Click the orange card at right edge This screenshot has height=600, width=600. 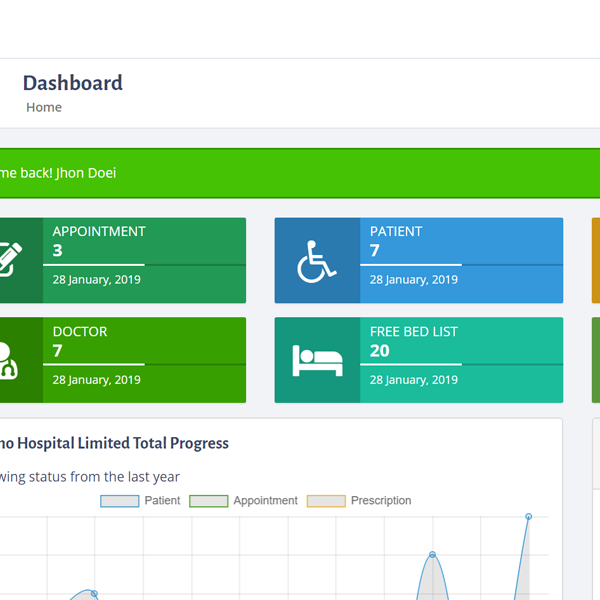(x=595, y=260)
